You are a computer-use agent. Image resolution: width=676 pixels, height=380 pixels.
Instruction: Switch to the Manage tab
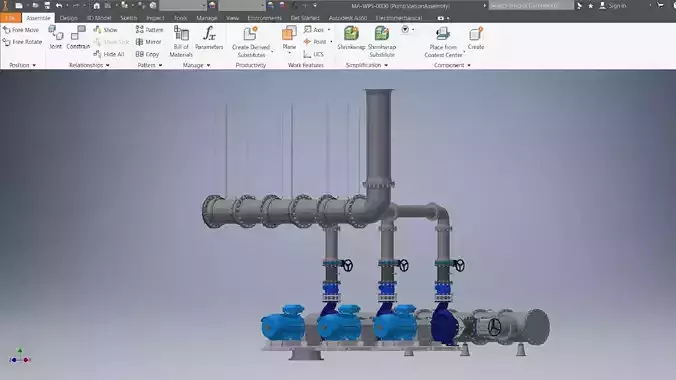click(x=207, y=18)
